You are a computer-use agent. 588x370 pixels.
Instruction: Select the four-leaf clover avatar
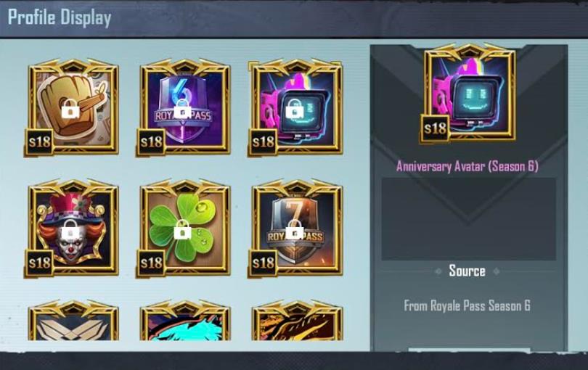click(x=184, y=229)
